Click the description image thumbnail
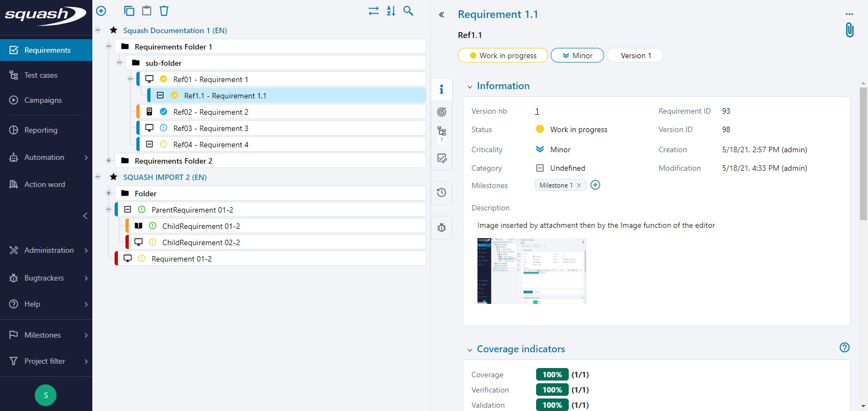 point(531,271)
